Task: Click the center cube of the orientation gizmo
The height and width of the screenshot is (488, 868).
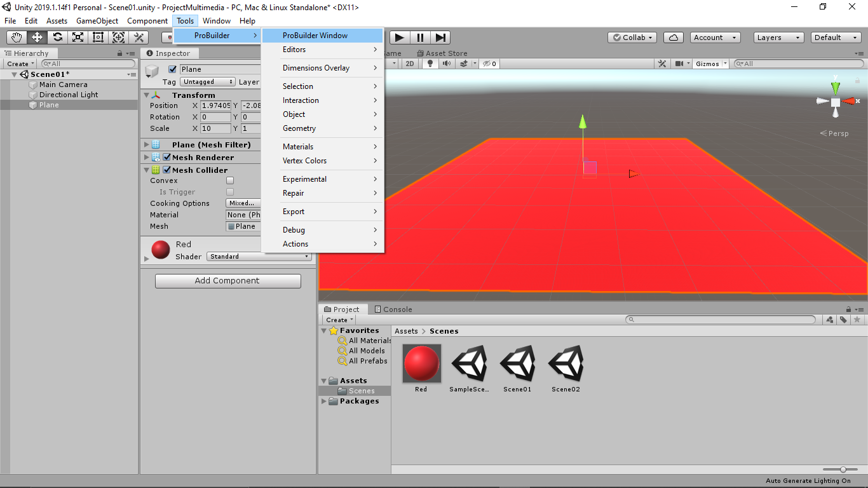Action: pyautogui.click(x=836, y=102)
